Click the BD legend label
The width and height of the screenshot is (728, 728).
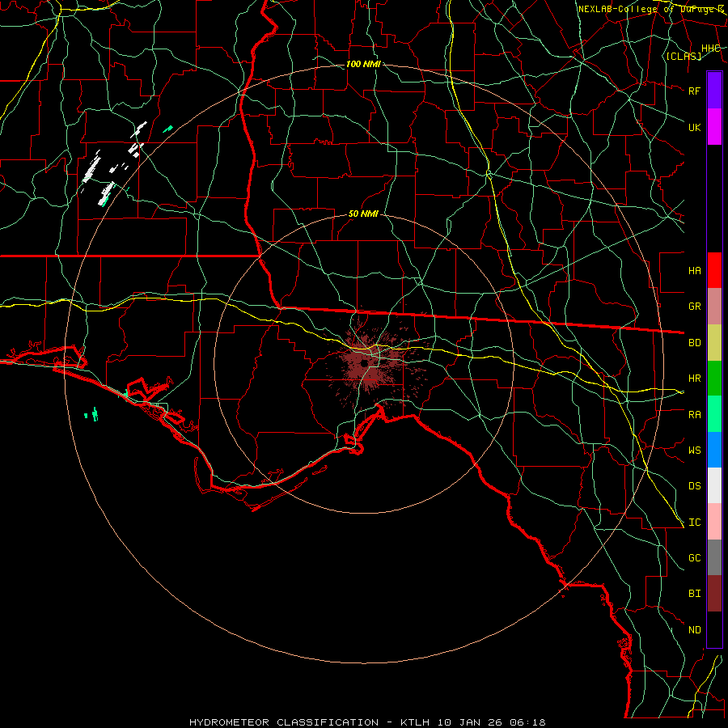point(695,343)
